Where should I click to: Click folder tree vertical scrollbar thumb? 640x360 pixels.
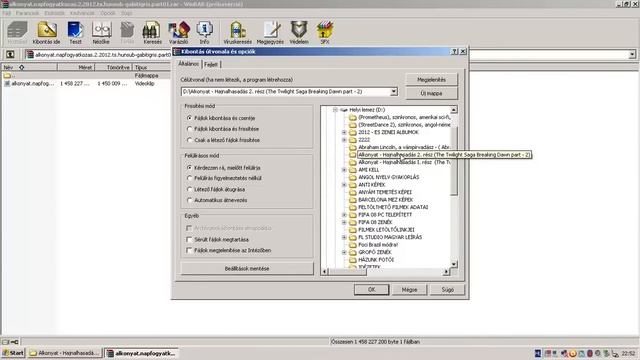(453, 161)
